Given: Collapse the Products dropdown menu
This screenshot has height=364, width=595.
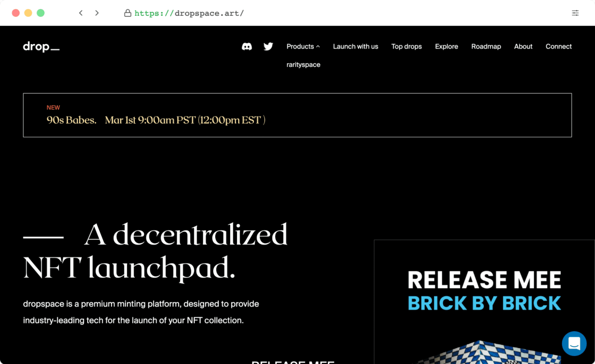Looking at the screenshot, I should 303,47.
